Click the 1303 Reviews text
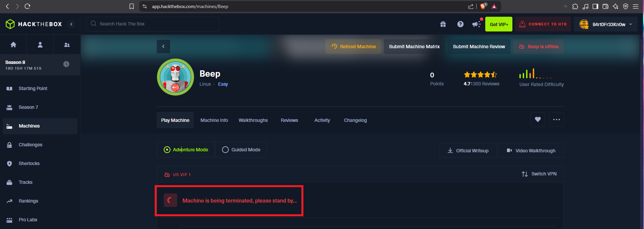This screenshot has width=644, height=229. [485, 84]
